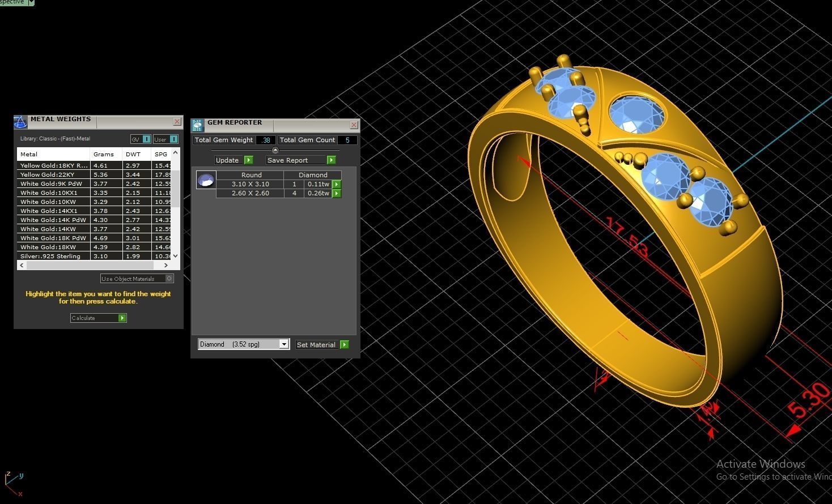Click the 5.36 grams cell
832x504 pixels.
(106, 174)
